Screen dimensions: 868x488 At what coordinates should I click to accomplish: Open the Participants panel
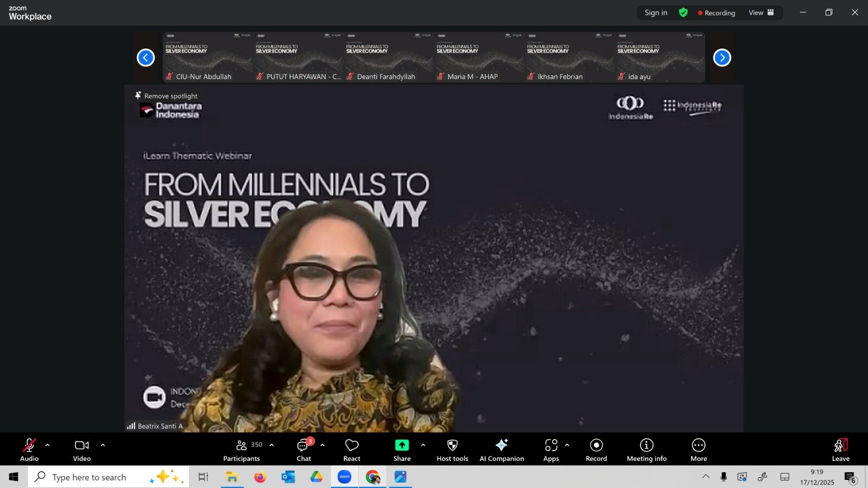click(x=242, y=450)
